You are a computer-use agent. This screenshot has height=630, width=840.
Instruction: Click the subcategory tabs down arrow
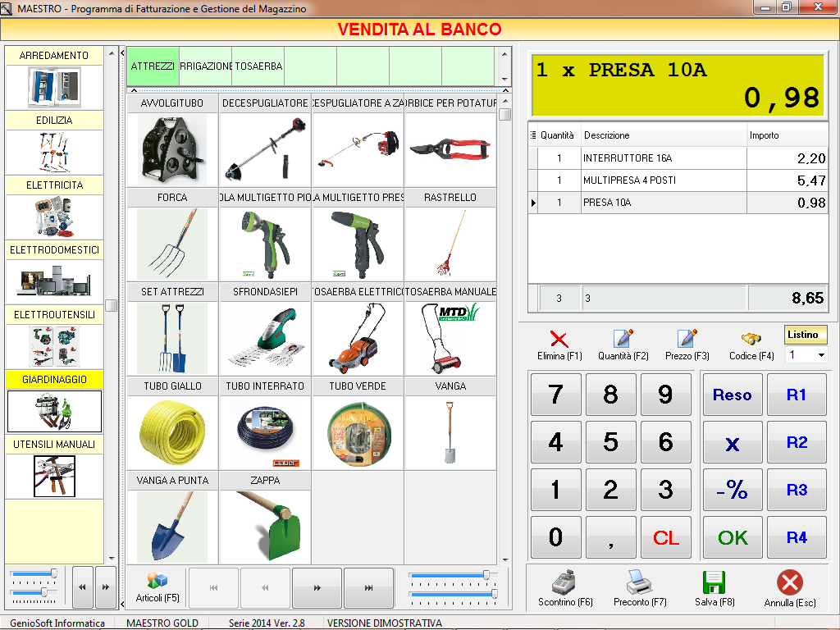click(504, 80)
